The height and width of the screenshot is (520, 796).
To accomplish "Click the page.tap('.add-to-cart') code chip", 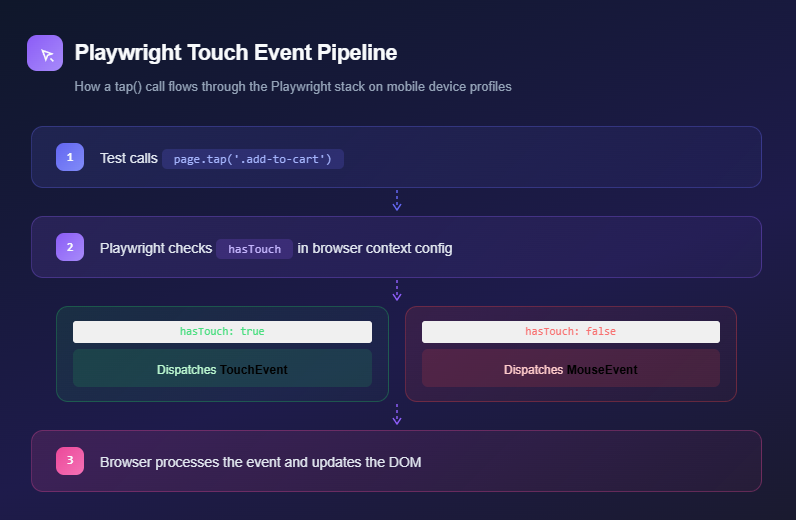I will pyautogui.click(x=253, y=158).
